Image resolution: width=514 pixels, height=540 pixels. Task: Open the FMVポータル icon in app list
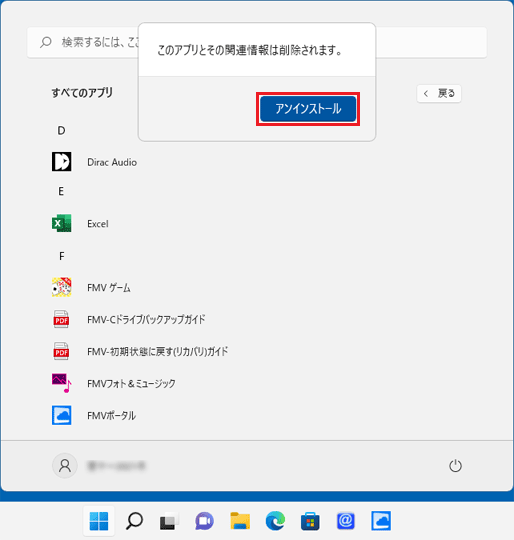coord(62,415)
